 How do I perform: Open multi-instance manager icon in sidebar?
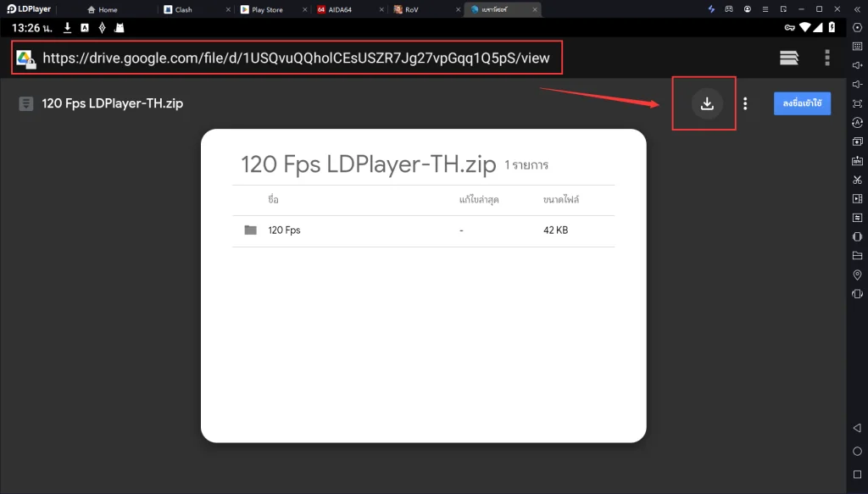(858, 142)
